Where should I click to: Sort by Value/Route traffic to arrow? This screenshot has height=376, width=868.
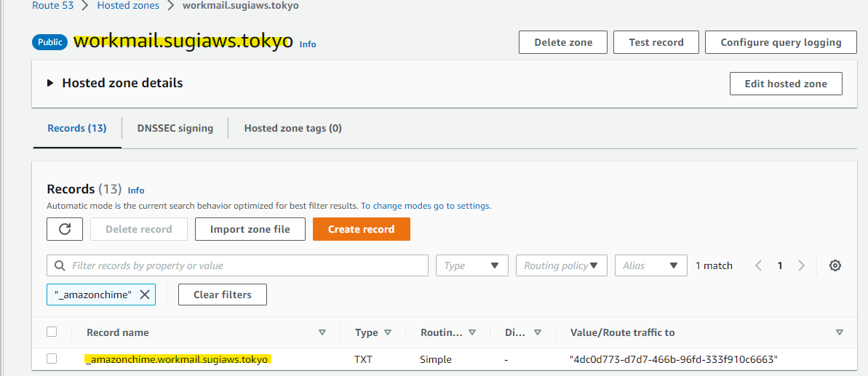[839, 333]
